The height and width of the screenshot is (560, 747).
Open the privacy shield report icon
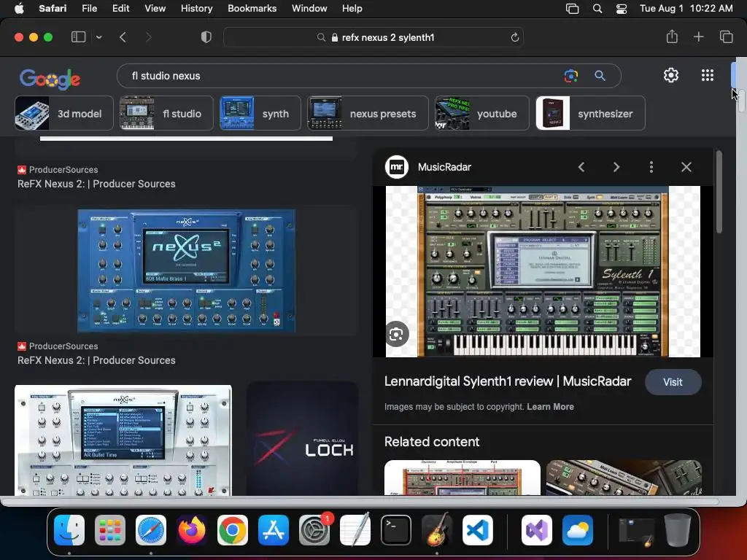pyautogui.click(x=206, y=37)
